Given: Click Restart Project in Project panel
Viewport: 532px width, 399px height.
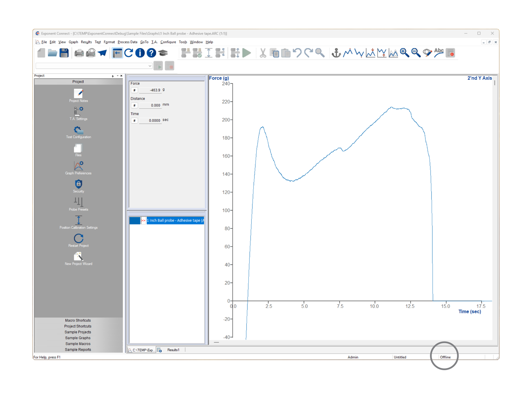Looking at the screenshot, I should [x=78, y=241].
